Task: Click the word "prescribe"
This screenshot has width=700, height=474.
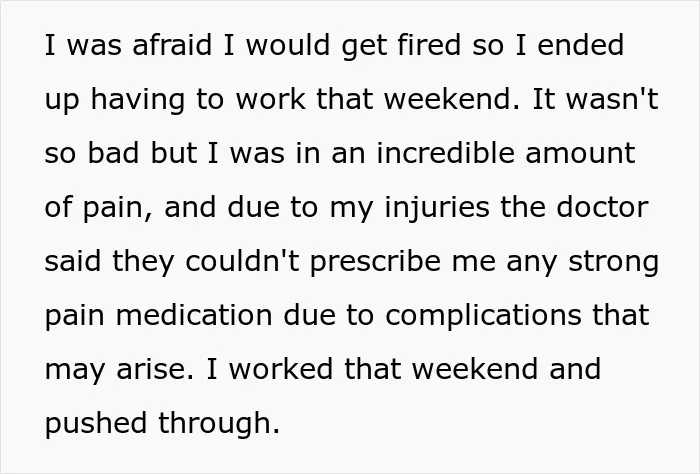Action: (x=375, y=261)
